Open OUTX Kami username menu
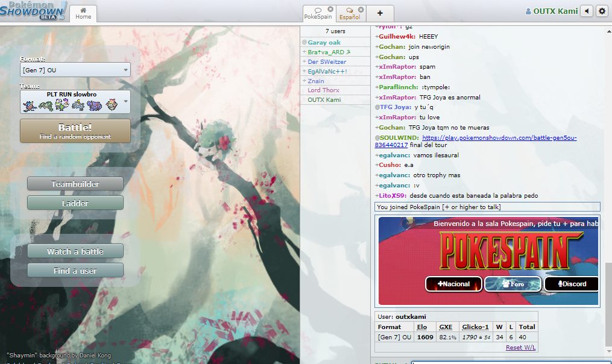 pos(552,11)
